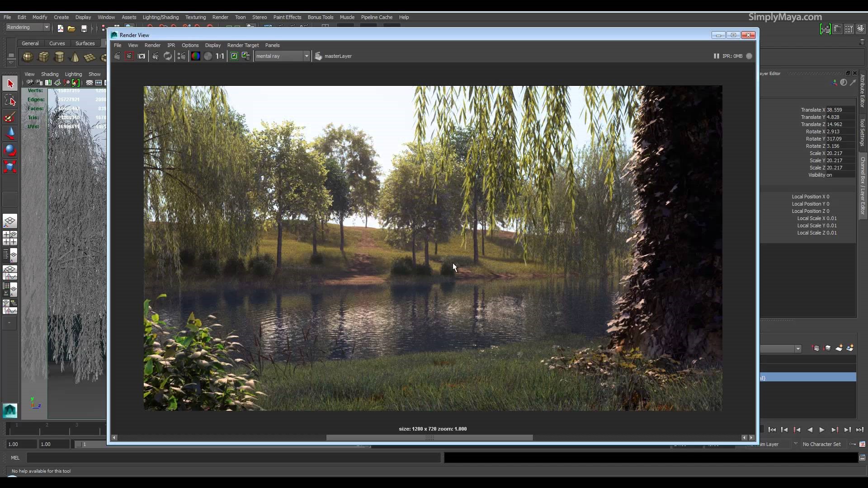Click the Keep Image icon in Render View
The height and width of the screenshot is (488, 868).
(234, 56)
